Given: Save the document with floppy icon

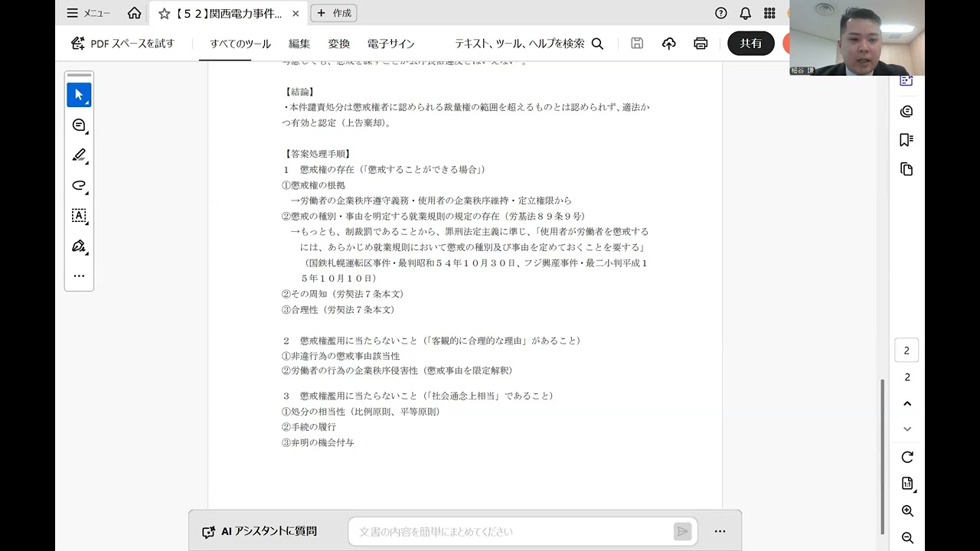Looking at the screenshot, I should [x=637, y=44].
